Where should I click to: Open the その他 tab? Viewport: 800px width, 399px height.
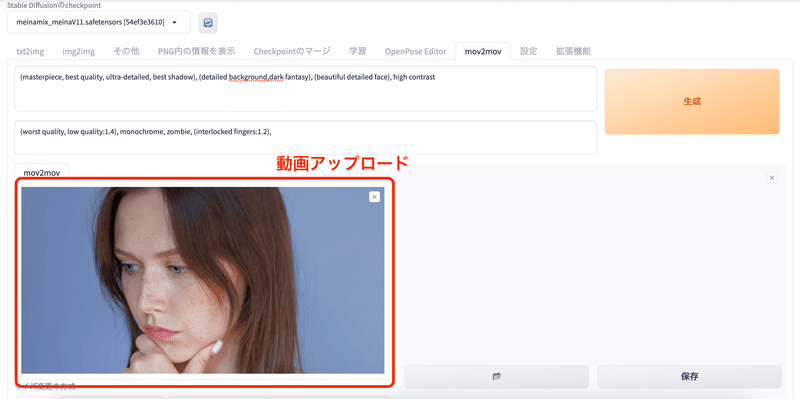pos(126,51)
